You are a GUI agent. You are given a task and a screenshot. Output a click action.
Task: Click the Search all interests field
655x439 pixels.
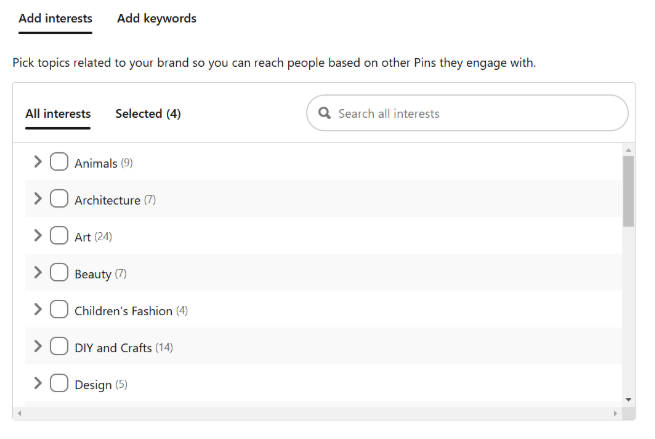(467, 113)
